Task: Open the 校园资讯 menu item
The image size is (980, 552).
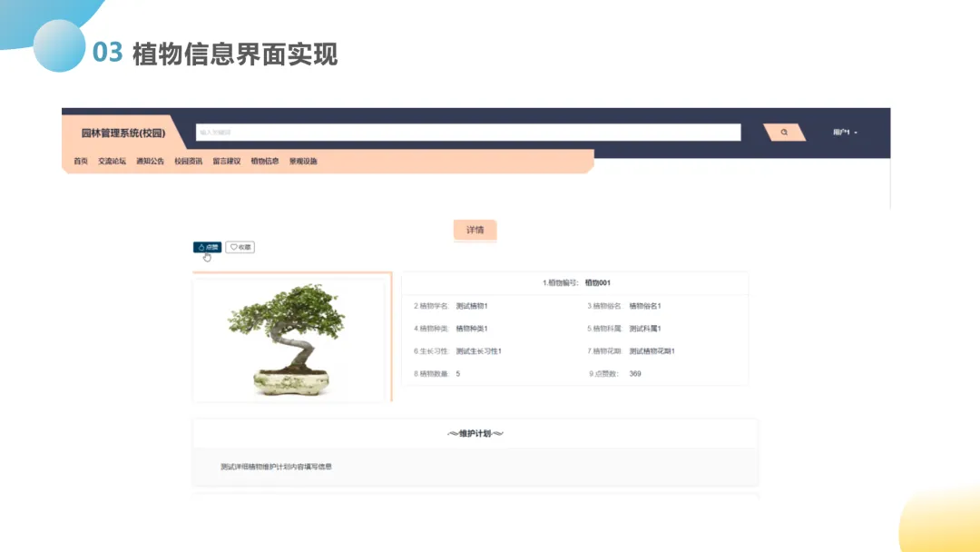Action: [x=188, y=161]
